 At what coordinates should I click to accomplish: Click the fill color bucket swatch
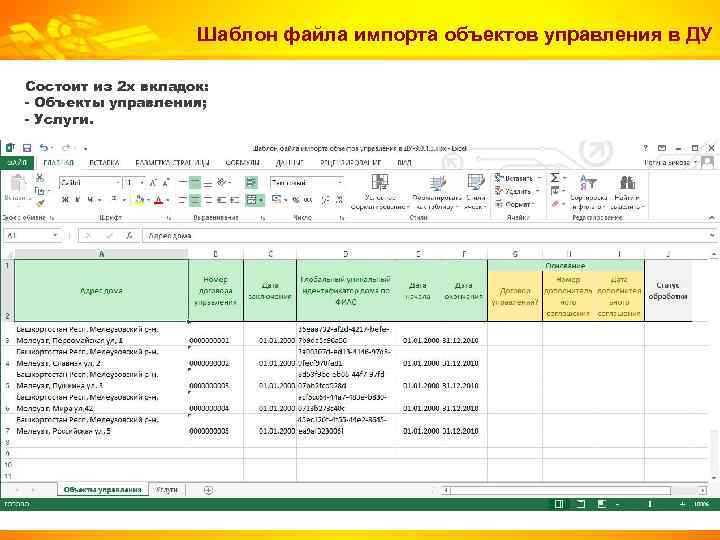coord(138,200)
